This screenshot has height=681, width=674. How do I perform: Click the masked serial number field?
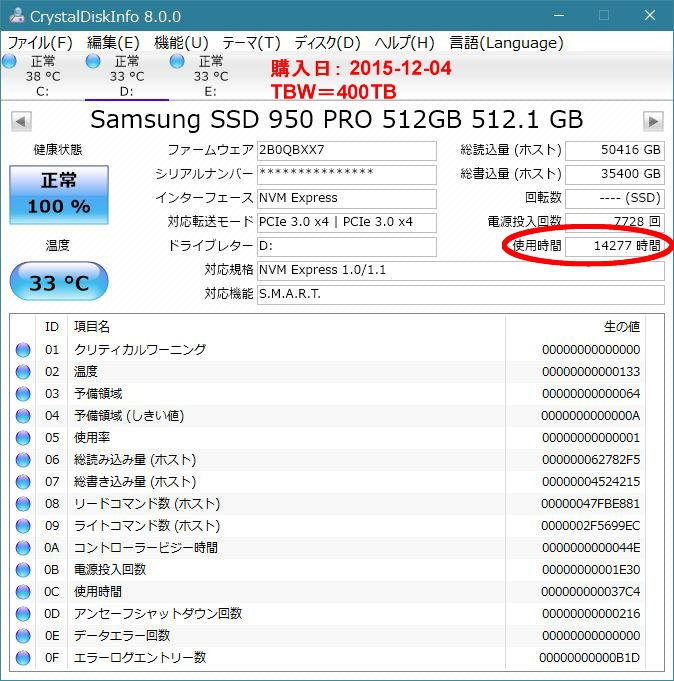(x=347, y=175)
